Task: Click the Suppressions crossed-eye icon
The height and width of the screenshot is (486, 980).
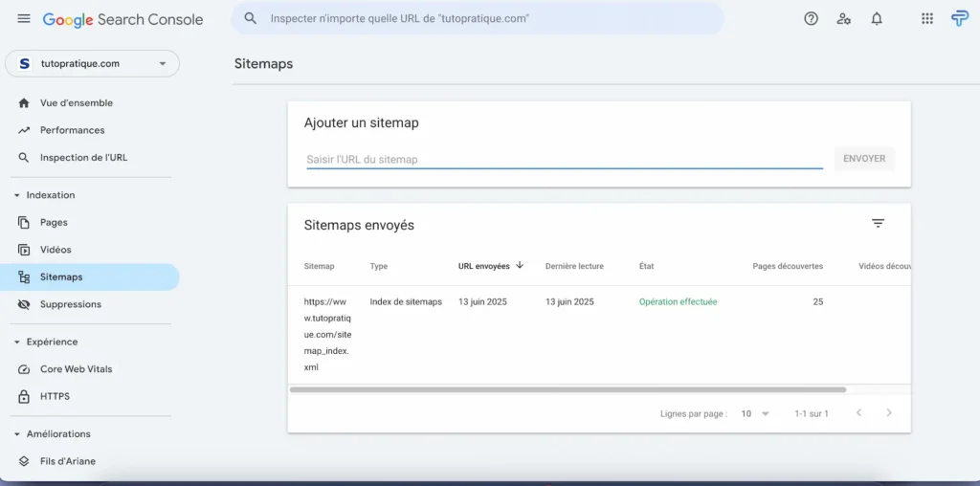Action: [24, 304]
